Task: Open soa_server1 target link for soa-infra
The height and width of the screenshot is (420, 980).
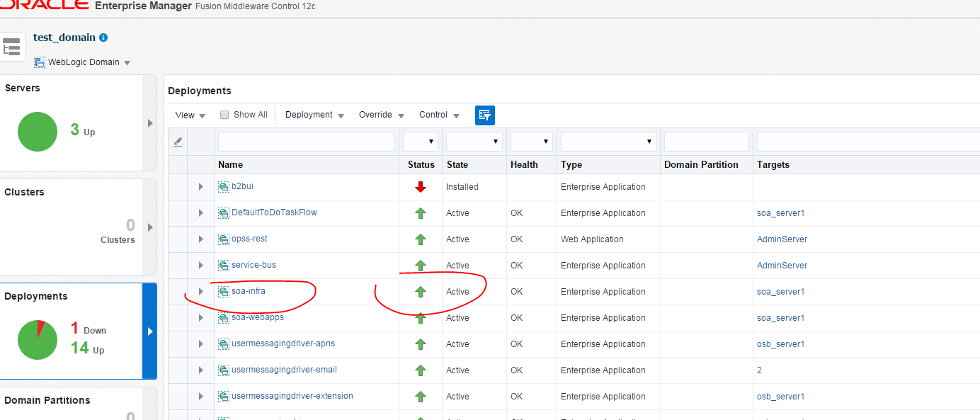Action: coord(780,292)
